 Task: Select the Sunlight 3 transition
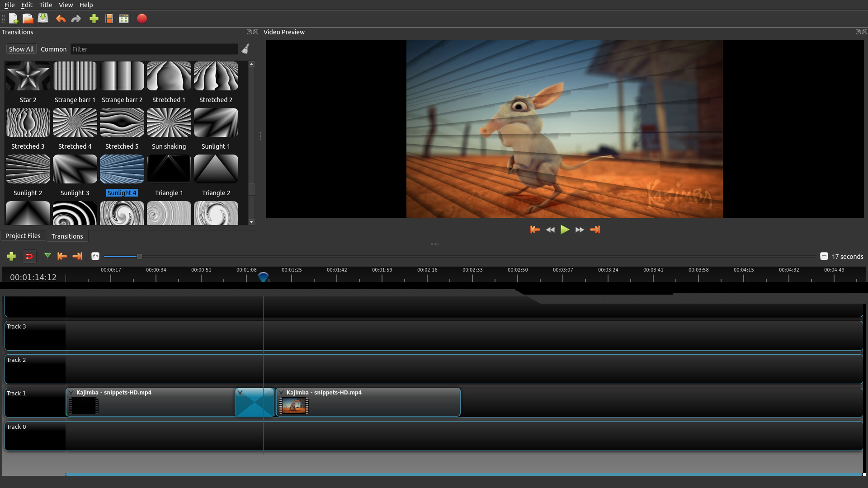click(x=75, y=175)
